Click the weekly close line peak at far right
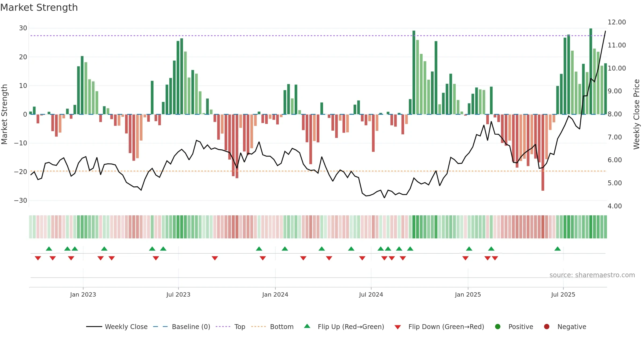Viewport: 644px width, 362px height. [605, 31]
